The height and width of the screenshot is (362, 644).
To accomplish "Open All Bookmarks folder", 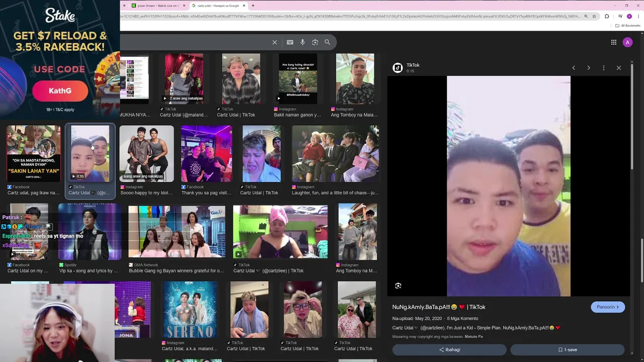I will (628, 26).
